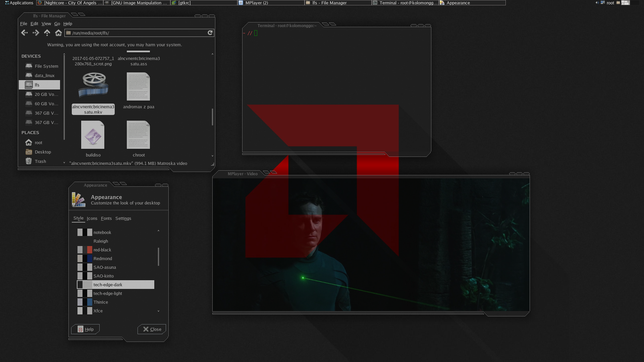Open Desktop place in sidebar

40,152
